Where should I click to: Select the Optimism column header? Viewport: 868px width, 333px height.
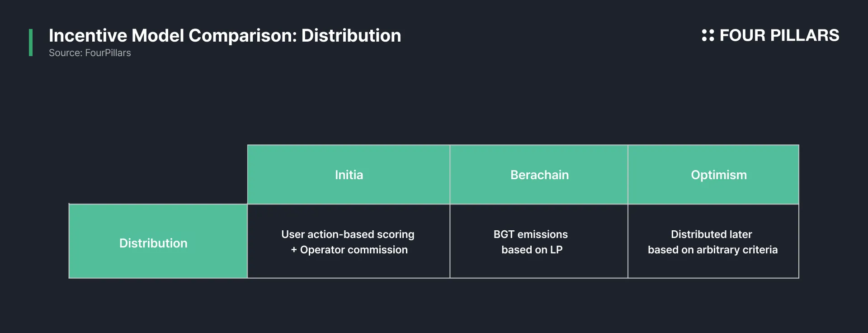pyautogui.click(x=713, y=175)
